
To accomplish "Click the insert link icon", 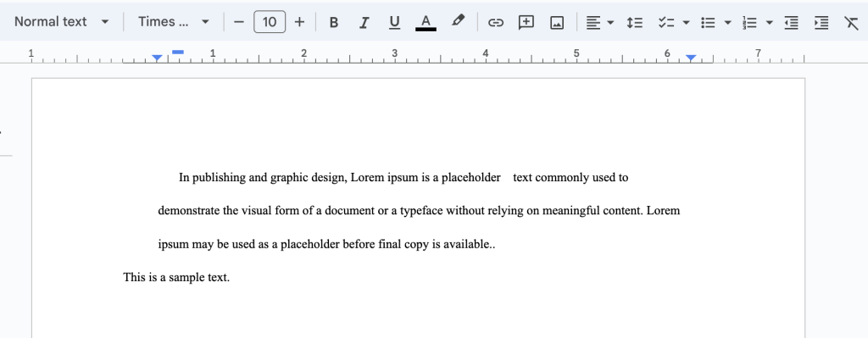I will click(495, 23).
